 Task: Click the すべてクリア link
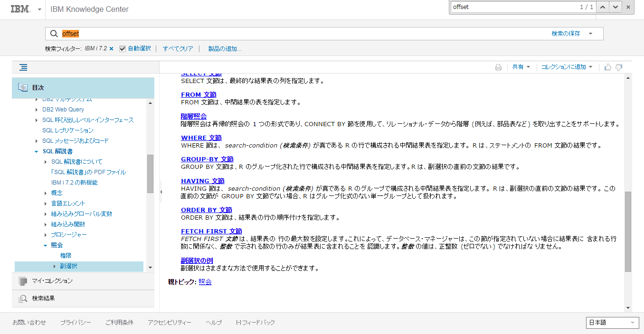tap(178, 48)
